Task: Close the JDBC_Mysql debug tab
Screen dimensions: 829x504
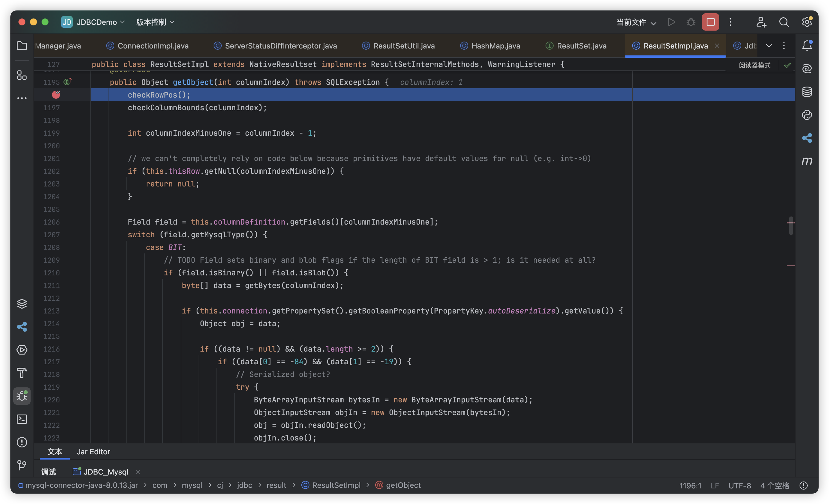Action: point(138,472)
